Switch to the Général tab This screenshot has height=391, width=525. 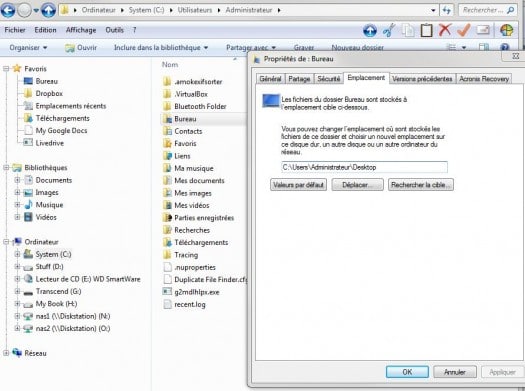click(x=271, y=79)
